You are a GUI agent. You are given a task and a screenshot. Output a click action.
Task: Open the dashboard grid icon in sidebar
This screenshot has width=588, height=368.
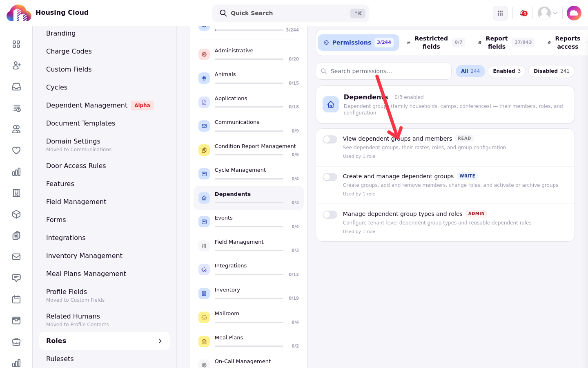pos(16,44)
